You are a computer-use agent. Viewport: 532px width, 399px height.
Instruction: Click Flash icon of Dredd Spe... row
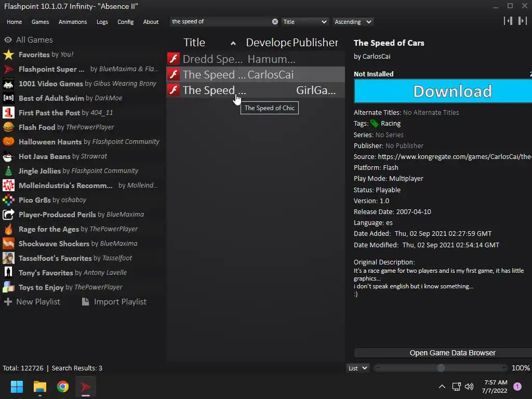pos(174,59)
